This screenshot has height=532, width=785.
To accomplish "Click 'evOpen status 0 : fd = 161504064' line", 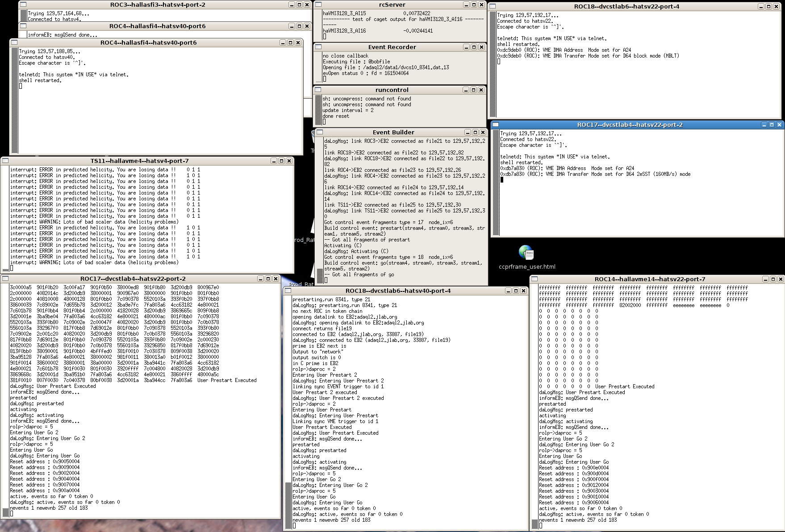I will pyautogui.click(x=366, y=73).
